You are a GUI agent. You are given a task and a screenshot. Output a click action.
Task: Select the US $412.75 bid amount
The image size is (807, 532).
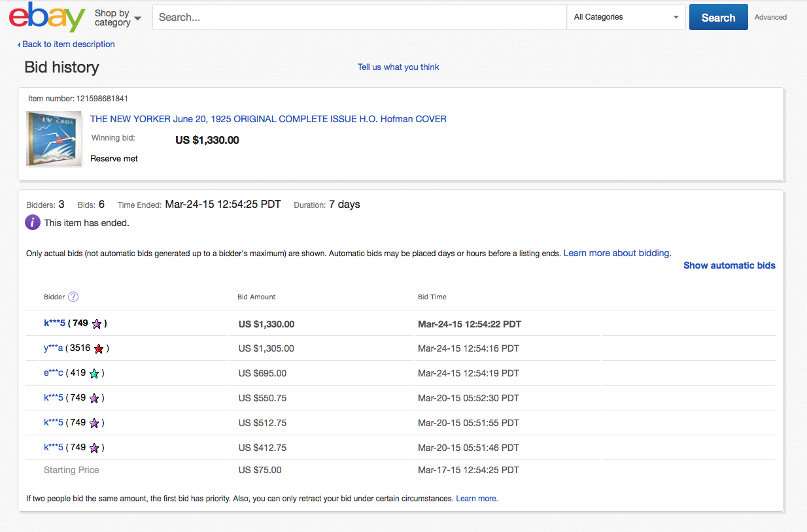262,448
